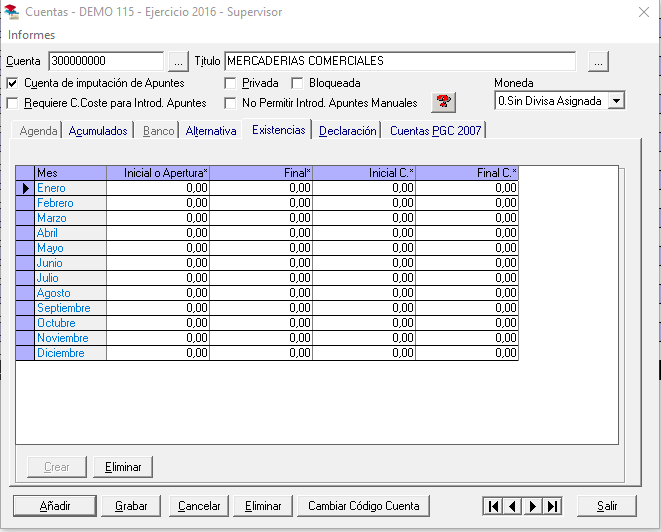This screenshot has height=532, width=661.
Task: Toggle Requiere C.Coste para Introd. Apuntes
Action: pyautogui.click(x=13, y=102)
